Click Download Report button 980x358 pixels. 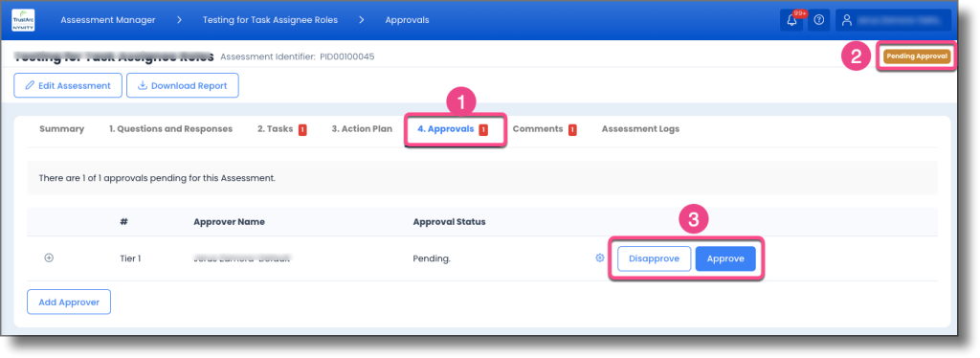183,85
